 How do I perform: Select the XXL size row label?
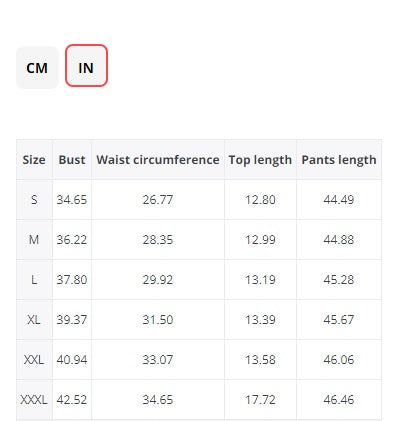point(34,360)
